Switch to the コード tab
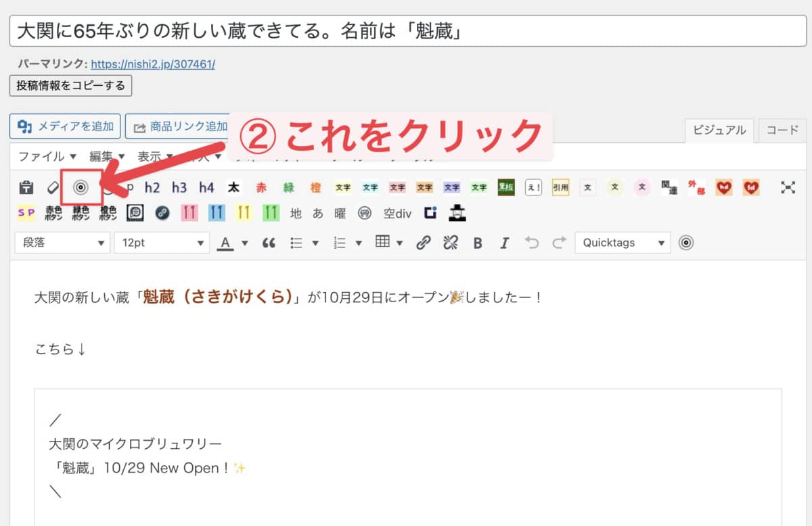 coord(782,130)
